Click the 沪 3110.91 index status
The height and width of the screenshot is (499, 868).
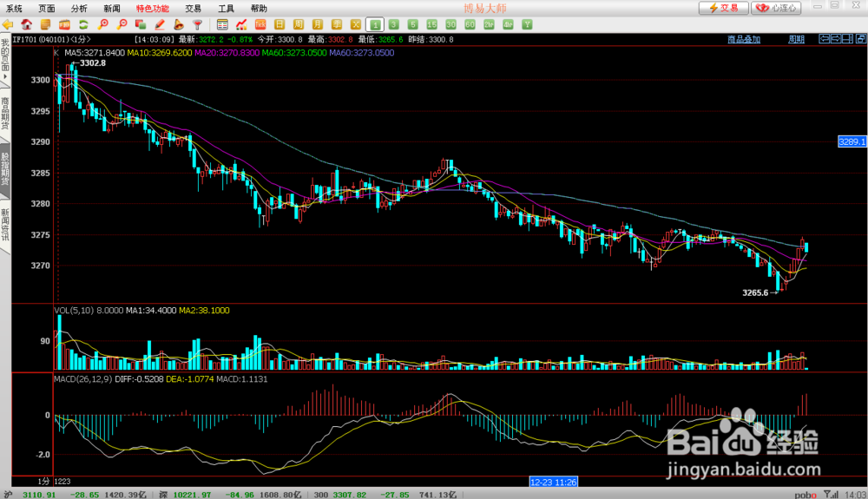click(30, 495)
